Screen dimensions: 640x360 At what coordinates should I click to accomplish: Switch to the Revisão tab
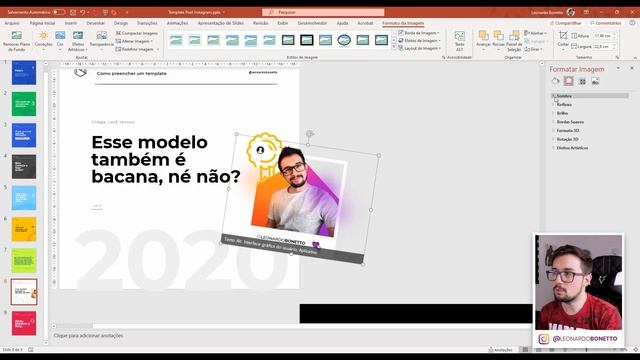(260, 23)
